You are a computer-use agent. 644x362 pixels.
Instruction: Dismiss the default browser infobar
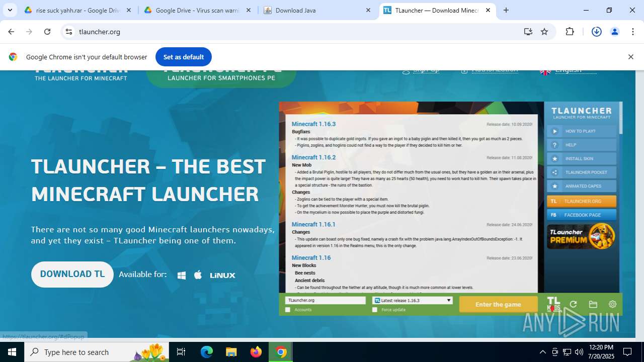[630, 57]
